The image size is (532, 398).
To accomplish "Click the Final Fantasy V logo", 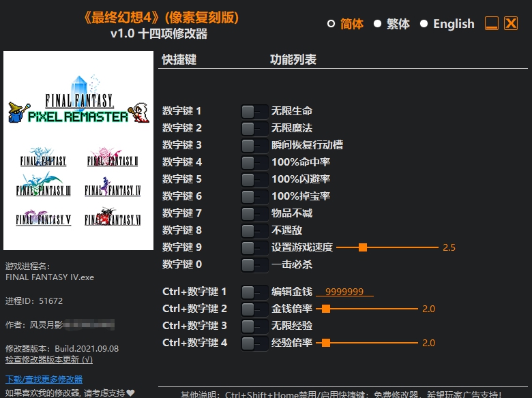I will pyautogui.click(x=43, y=217).
